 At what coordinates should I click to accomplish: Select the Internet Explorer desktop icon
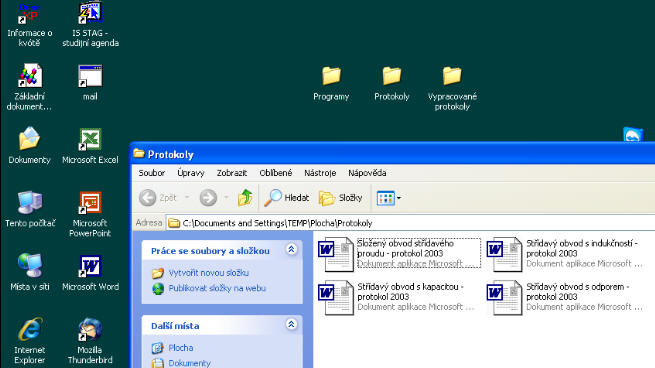[x=29, y=341]
